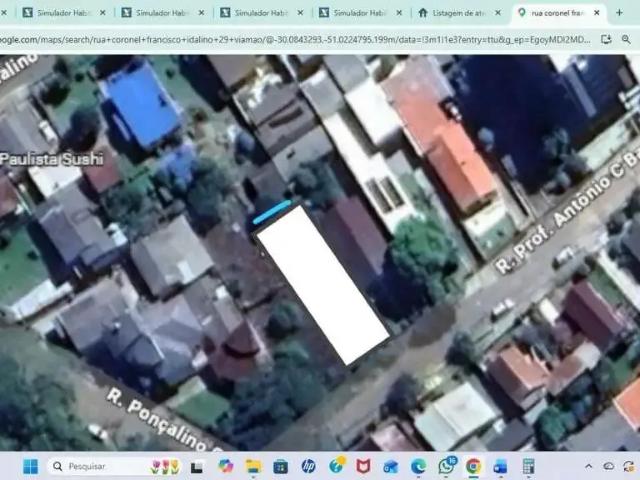
Task: Click the Paulista Sushi map label
Action: click(51, 159)
